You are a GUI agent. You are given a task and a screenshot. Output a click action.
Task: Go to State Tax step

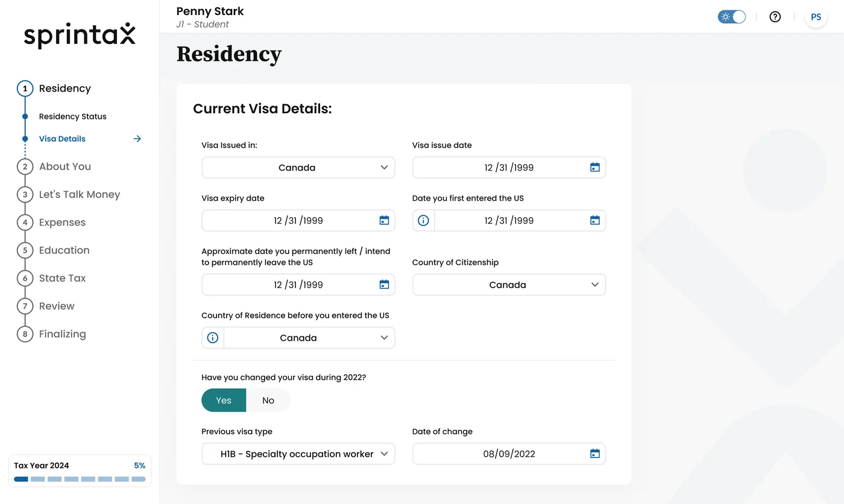coord(63,278)
